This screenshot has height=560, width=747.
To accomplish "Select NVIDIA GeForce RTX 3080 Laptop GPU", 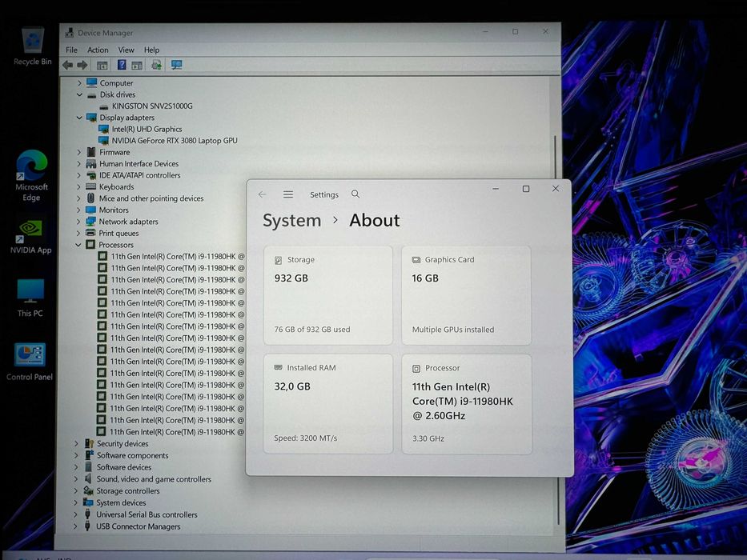I will click(175, 141).
